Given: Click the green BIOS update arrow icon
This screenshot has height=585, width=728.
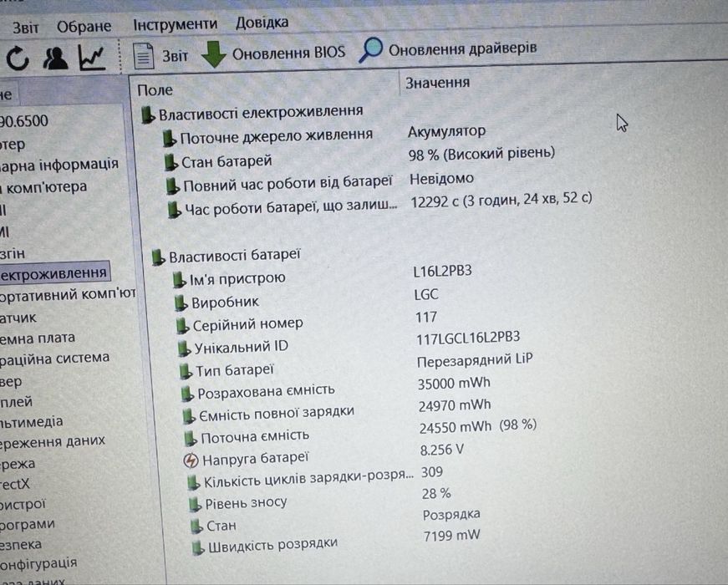Looking at the screenshot, I should coord(214,54).
